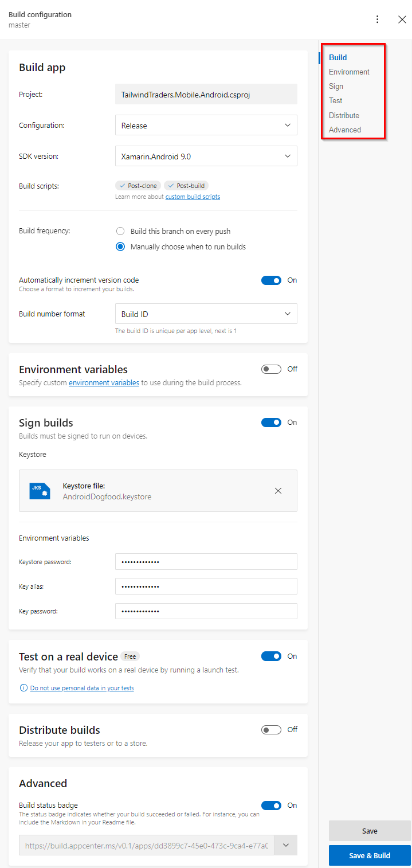Viewport: 412px width, 868px height.
Task: Enable the Distribute builds toggle
Action: coord(271,730)
